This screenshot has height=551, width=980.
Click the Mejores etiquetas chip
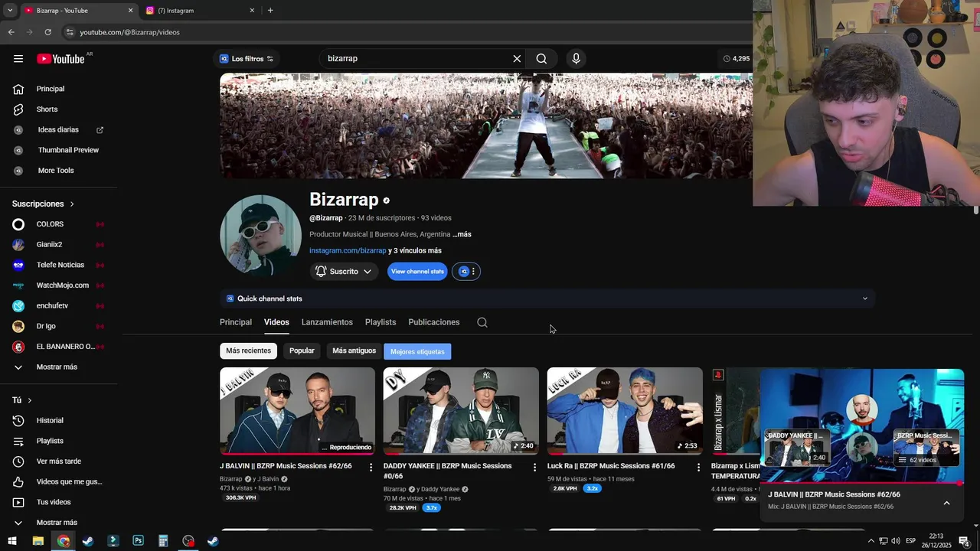(x=417, y=351)
